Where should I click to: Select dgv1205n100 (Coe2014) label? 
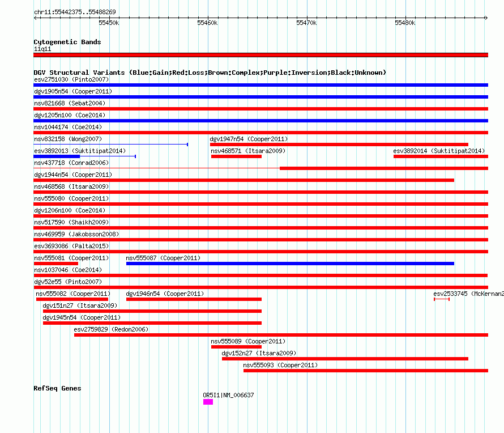point(70,115)
